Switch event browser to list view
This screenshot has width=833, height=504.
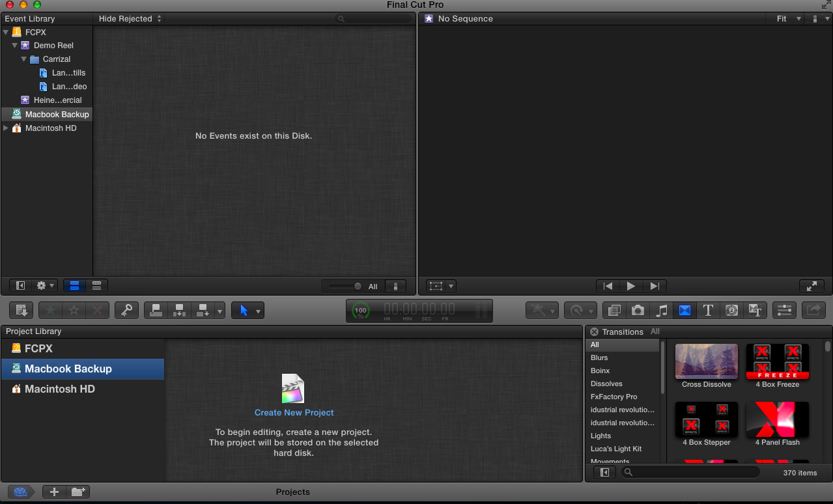[96, 286]
